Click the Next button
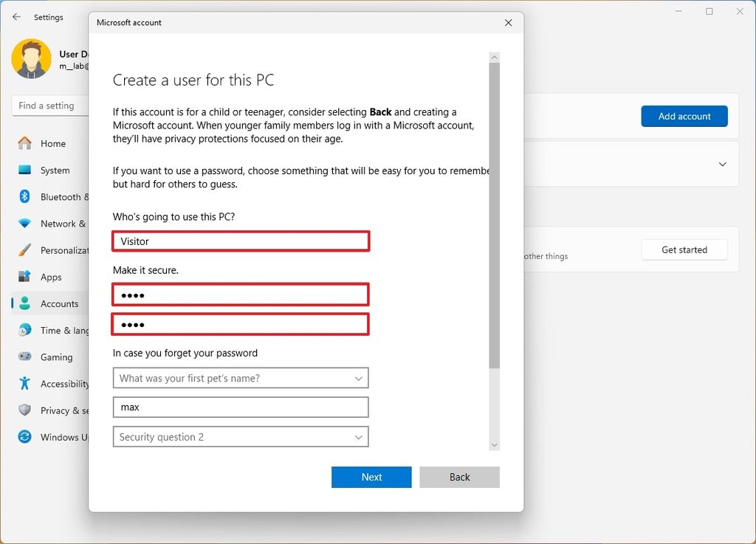Screen dimensions: 756x544 371,477
